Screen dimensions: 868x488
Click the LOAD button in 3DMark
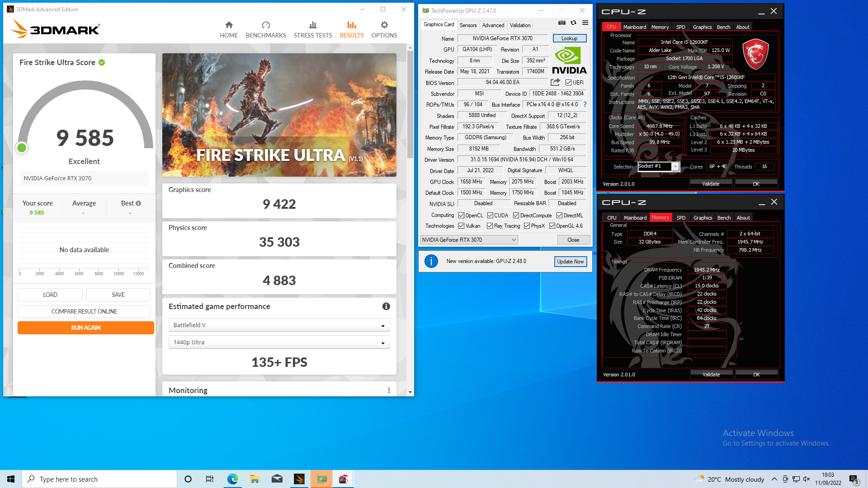click(x=50, y=295)
